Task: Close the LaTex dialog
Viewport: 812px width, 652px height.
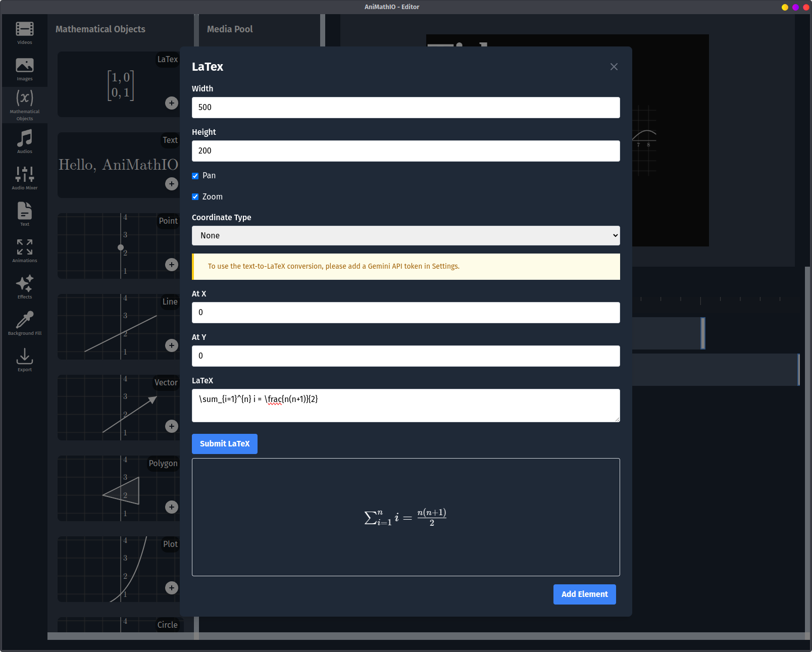Action: coord(614,67)
